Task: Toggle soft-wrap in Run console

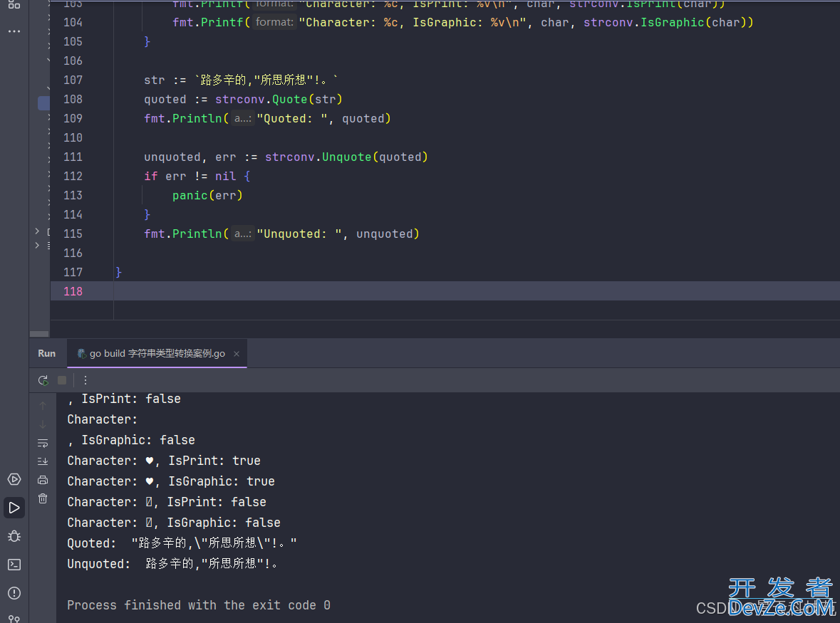Action: (43, 443)
